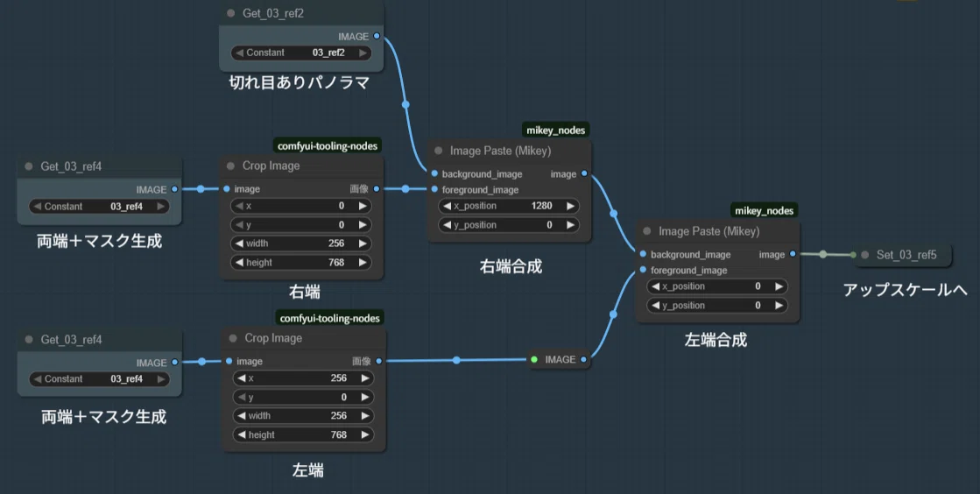This screenshot has height=494, width=980.
Task: Click the foreground_image input port of 左端合成 node
Action: (643, 270)
